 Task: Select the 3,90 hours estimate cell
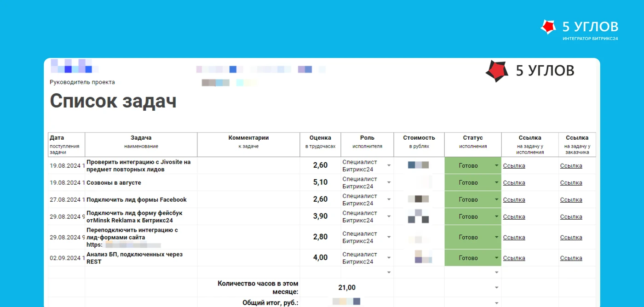[x=320, y=217]
